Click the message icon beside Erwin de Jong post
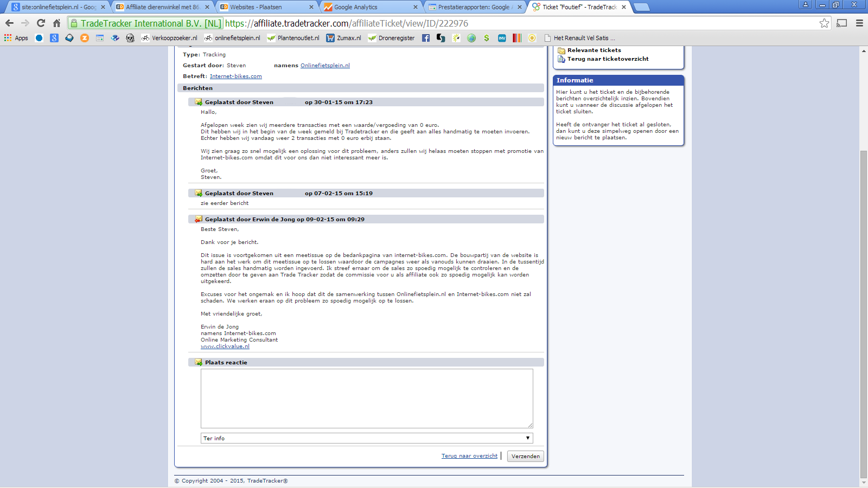 point(199,219)
